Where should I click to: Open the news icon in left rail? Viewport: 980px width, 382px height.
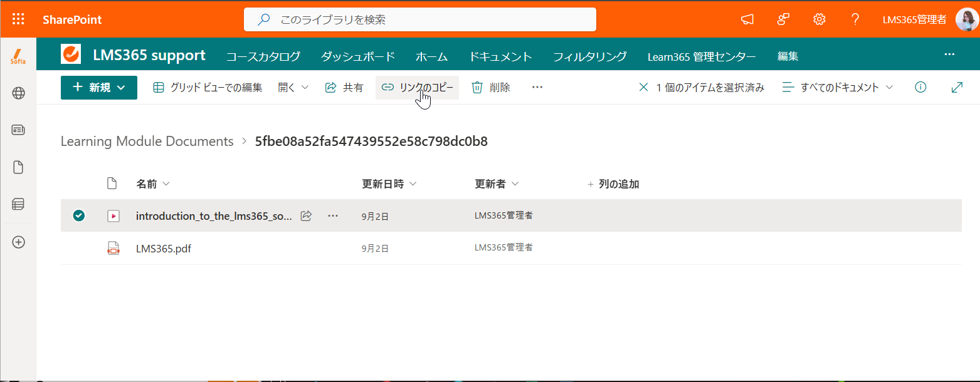point(18,130)
